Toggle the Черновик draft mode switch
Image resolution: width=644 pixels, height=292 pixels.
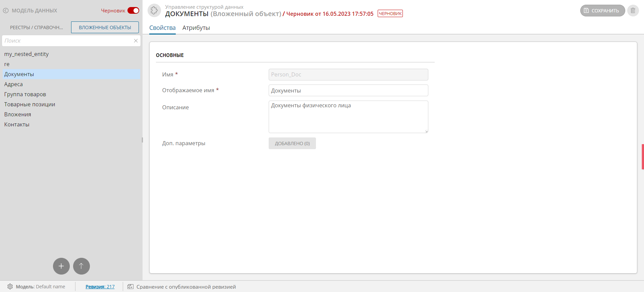[133, 11]
